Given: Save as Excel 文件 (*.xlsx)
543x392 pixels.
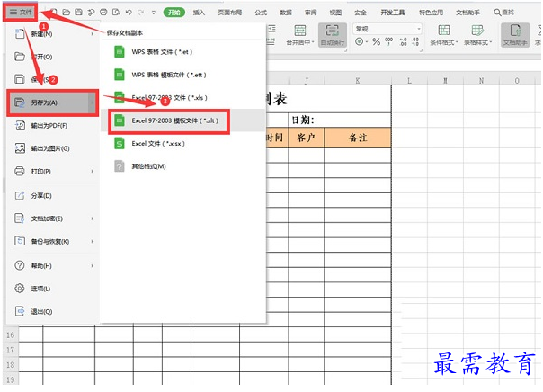Looking at the screenshot, I should [x=183, y=143].
